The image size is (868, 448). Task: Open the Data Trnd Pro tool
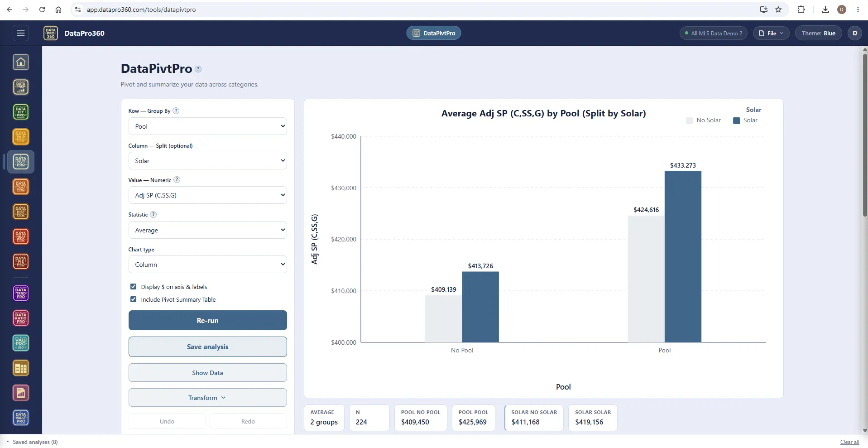click(21, 294)
